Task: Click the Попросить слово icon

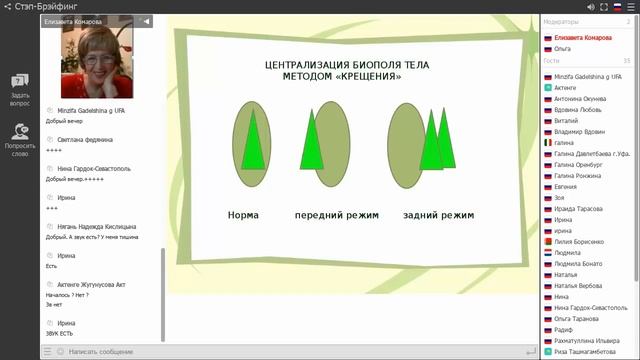Action: [x=20, y=131]
